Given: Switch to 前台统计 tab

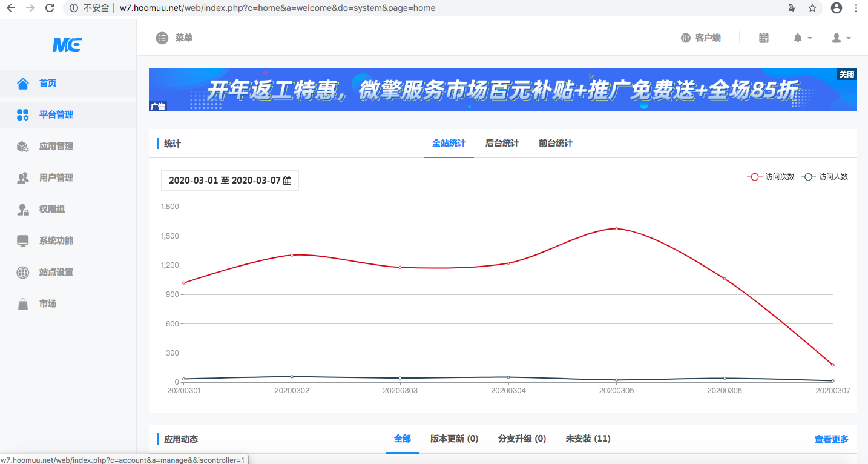Looking at the screenshot, I should pos(556,144).
